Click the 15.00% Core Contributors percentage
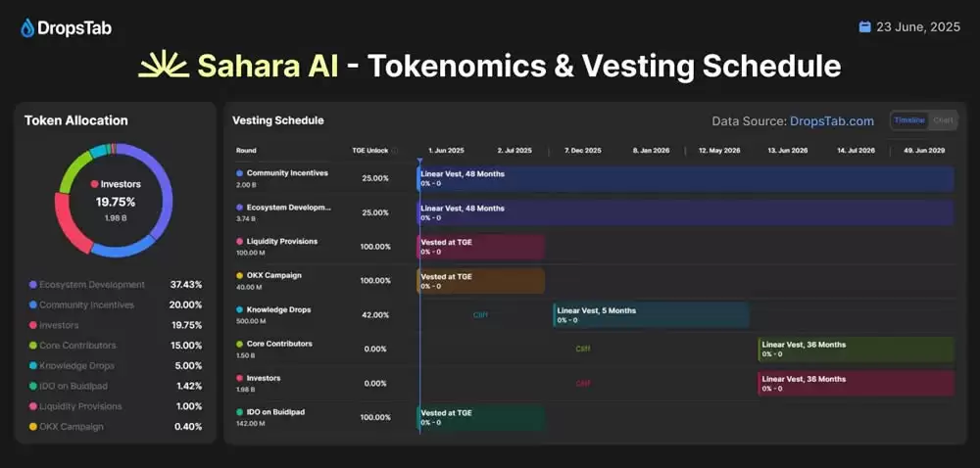Image resolution: width=980 pixels, height=468 pixels. pos(186,346)
